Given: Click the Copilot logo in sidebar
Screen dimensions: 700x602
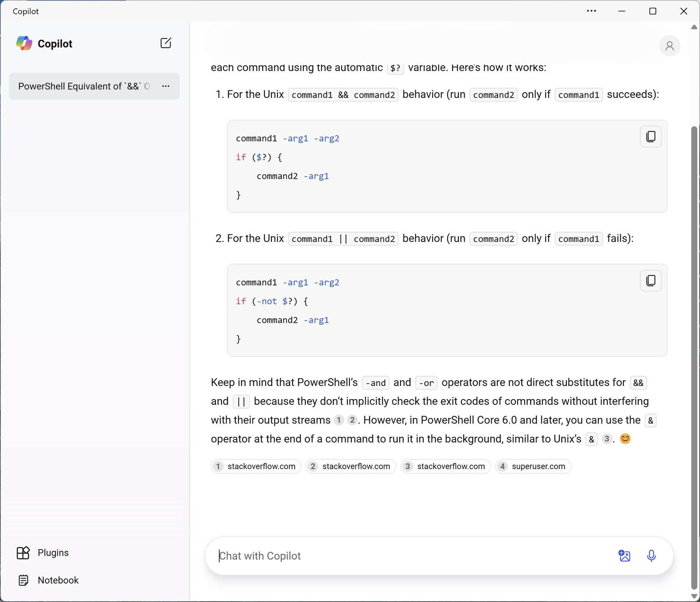Looking at the screenshot, I should 24,43.
